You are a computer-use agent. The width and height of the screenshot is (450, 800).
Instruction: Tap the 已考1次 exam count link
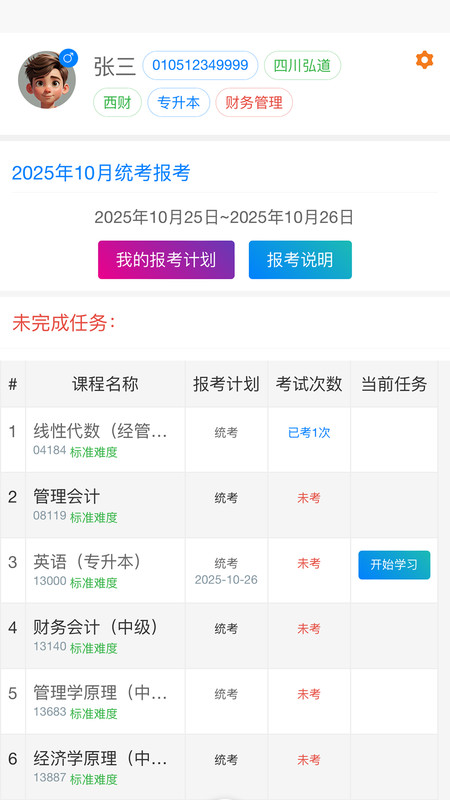(309, 433)
